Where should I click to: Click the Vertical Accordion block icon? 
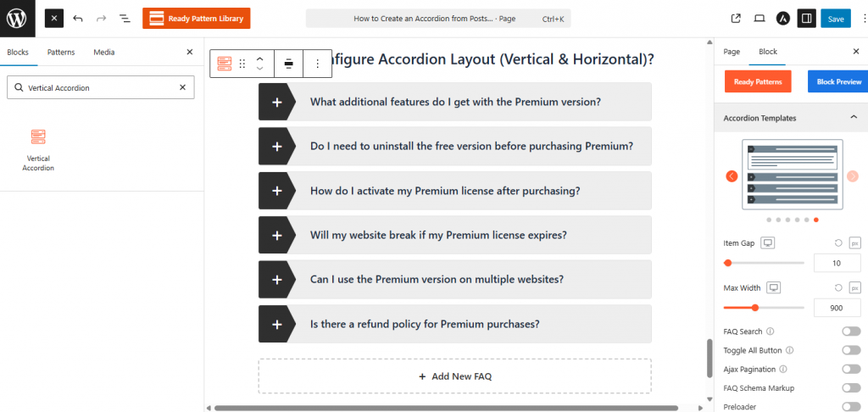pyautogui.click(x=38, y=136)
